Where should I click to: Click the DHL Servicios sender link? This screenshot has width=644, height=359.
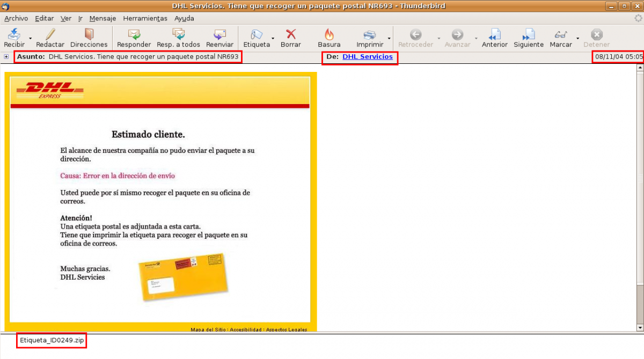pyautogui.click(x=368, y=56)
